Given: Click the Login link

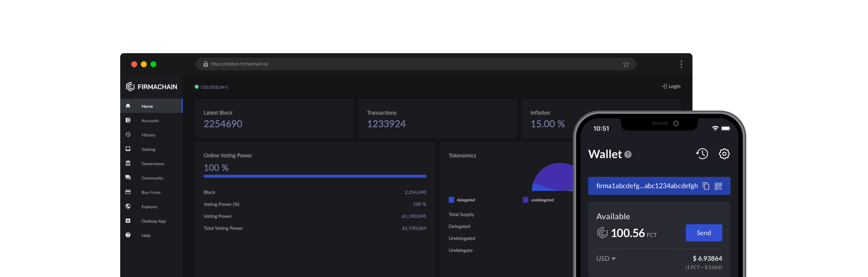Looking at the screenshot, I should coord(671,86).
